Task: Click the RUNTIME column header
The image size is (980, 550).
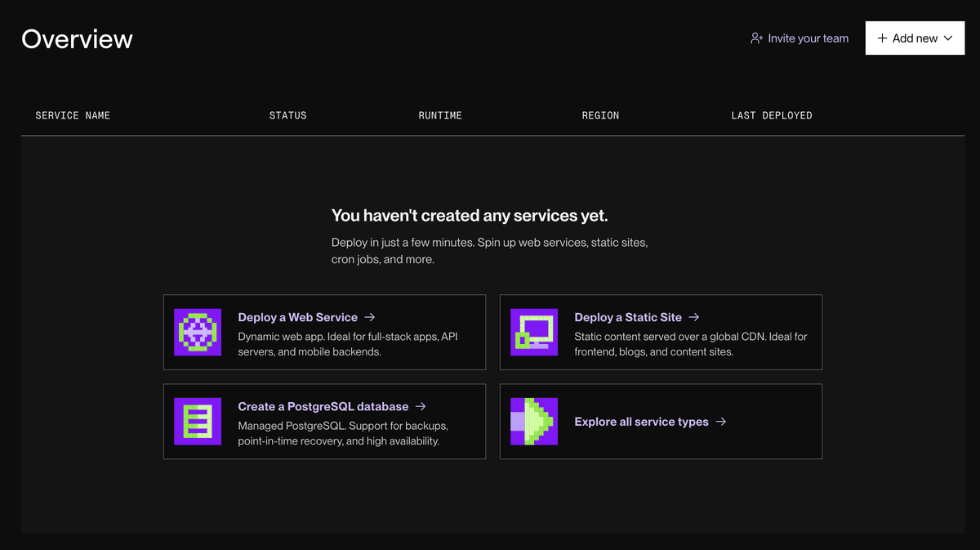Action: click(x=440, y=115)
